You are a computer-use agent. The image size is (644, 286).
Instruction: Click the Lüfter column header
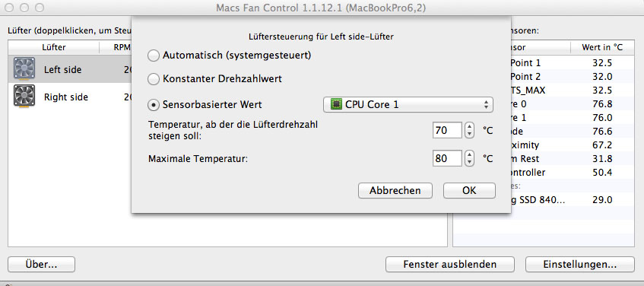click(x=54, y=47)
